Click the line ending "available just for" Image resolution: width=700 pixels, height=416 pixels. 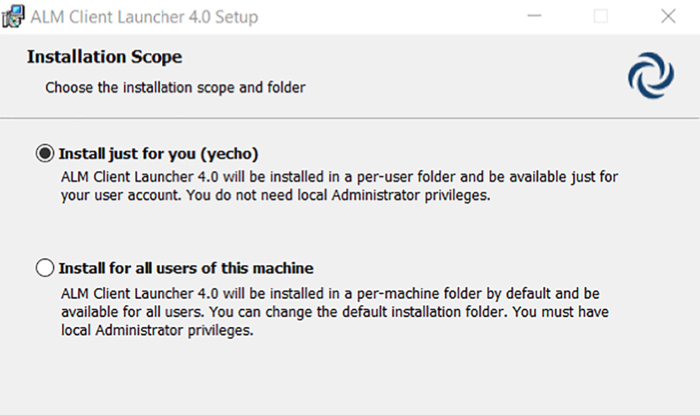340,177
